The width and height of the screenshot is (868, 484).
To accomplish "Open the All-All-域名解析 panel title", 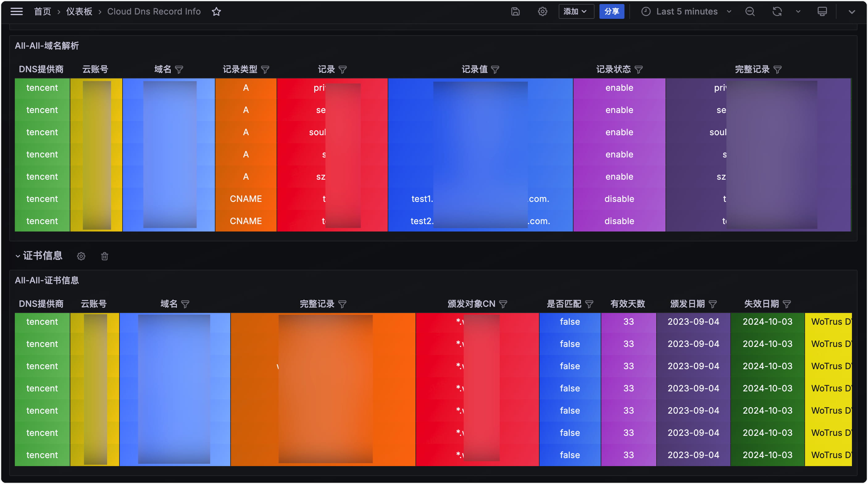I will click(x=47, y=46).
